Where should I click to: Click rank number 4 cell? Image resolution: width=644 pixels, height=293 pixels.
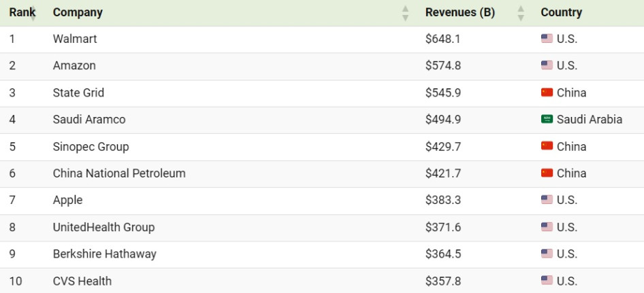[x=12, y=120]
